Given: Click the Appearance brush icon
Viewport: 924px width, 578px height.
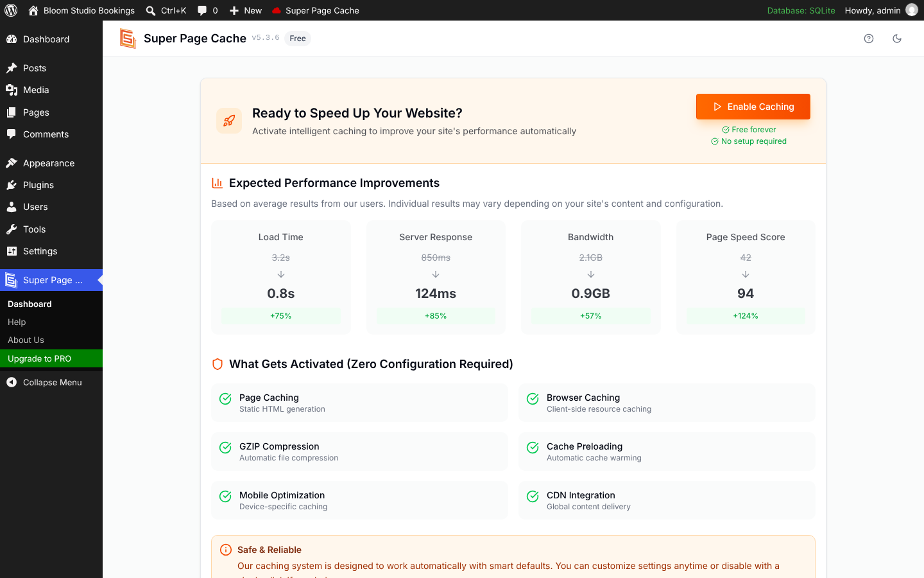Looking at the screenshot, I should point(12,163).
